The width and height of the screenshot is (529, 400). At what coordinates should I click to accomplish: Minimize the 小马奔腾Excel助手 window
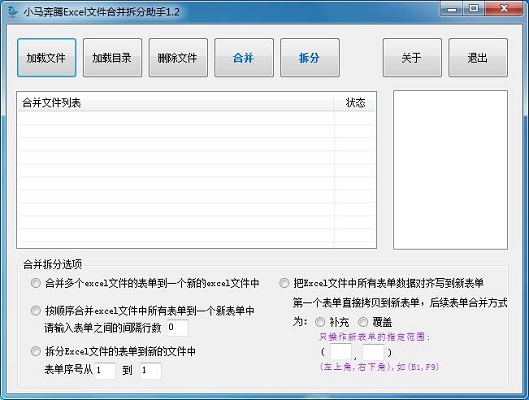(x=452, y=9)
